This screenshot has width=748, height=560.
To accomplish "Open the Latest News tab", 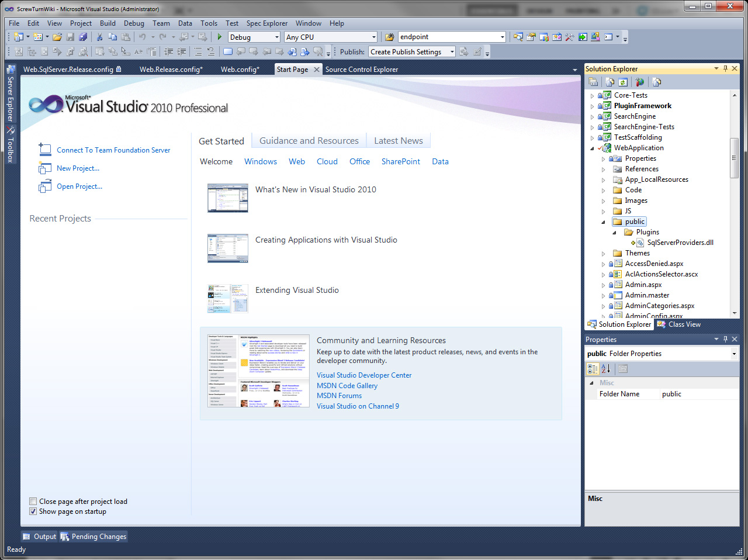I will click(x=399, y=141).
